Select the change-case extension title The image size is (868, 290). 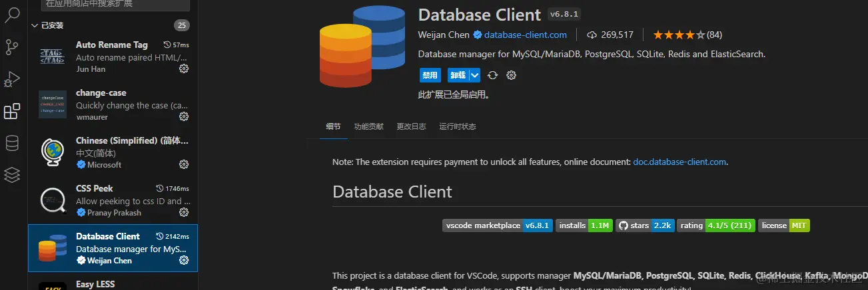101,92
